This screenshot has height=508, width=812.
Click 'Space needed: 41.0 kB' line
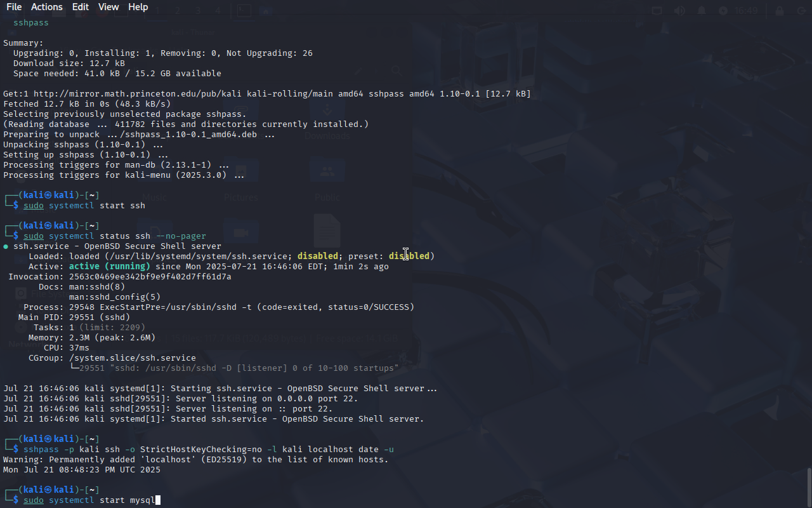117,74
